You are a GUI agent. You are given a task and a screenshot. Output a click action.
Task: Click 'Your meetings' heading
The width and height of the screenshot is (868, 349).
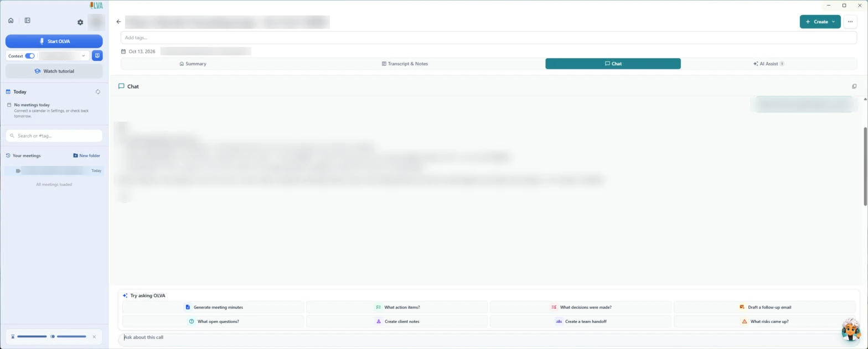(27, 155)
